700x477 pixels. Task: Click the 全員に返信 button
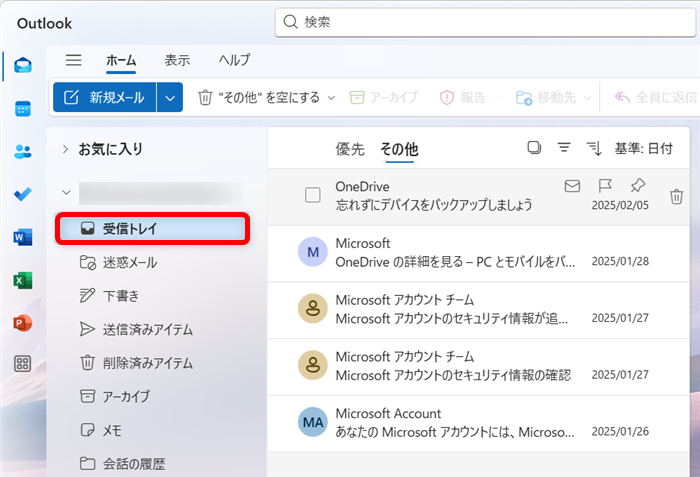pos(655,97)
